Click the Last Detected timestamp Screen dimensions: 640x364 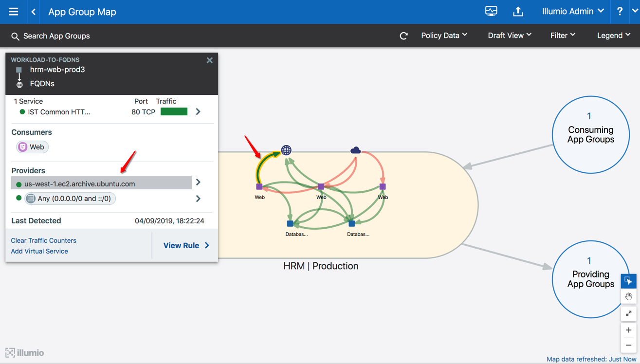(169, 221)
